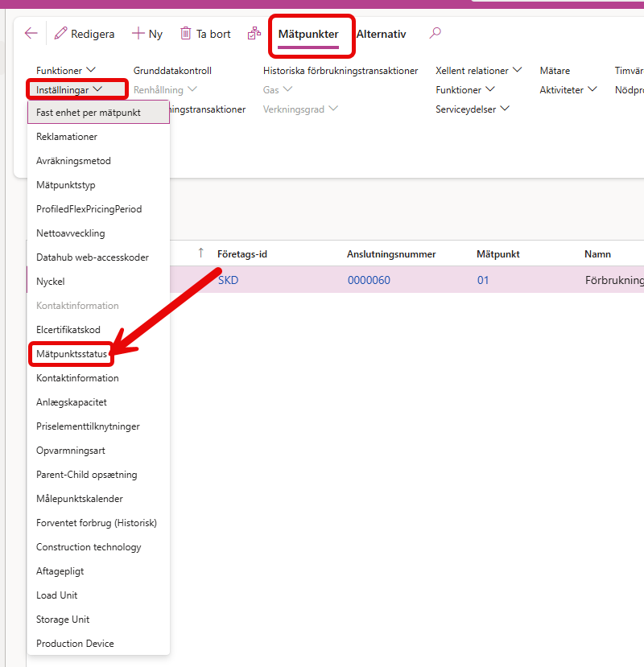Click Production Device menu item
Screen dimensions: 644x667
75,644
